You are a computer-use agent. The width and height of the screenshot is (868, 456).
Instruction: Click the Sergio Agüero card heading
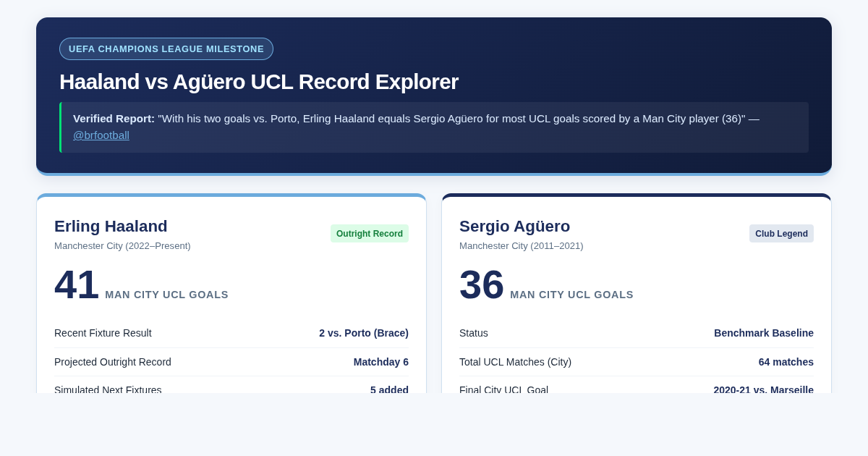[x=514, y=226]
